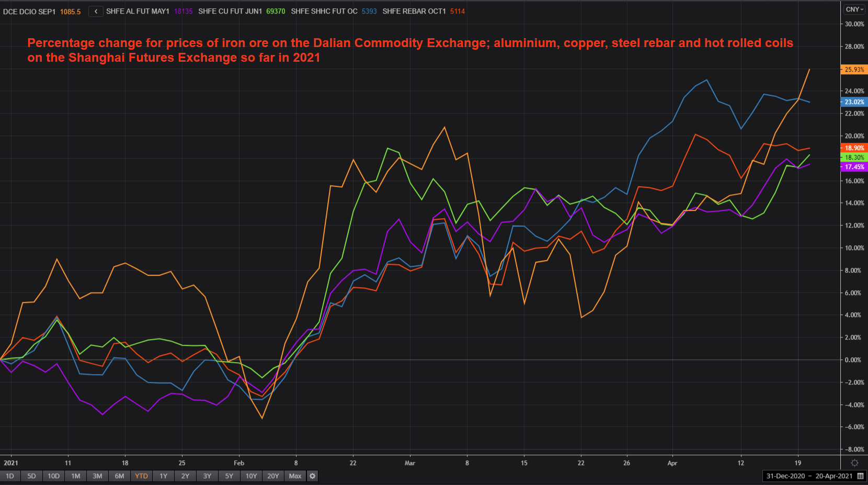868x485 pixels.
Task: Click the orange 25.93% price tag
Action: (854, 70)
